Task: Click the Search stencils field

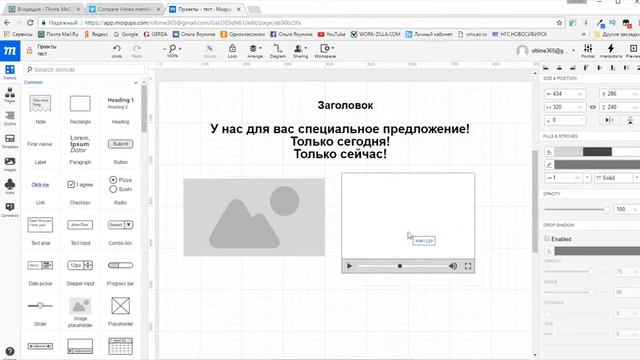Action: click(x=84, y=70)
